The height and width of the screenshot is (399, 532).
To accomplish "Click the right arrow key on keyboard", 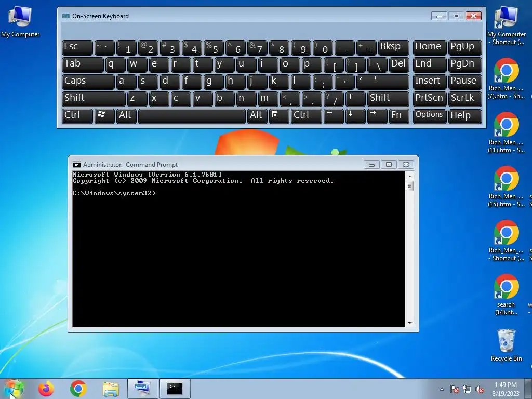I will (x=377, y=115).
